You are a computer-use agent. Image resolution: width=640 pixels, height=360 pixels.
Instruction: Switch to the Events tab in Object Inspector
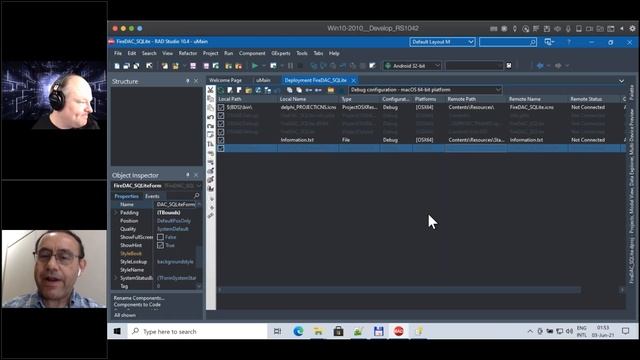(152, 196)
